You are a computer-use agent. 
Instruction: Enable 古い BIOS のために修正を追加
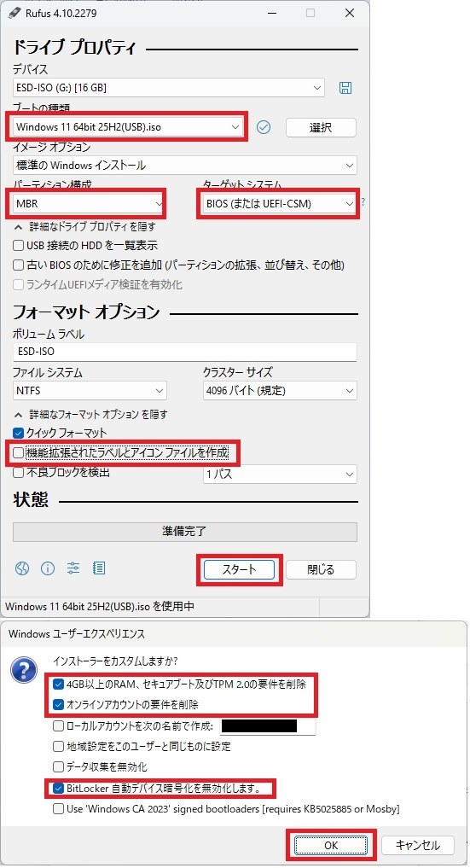178,265
